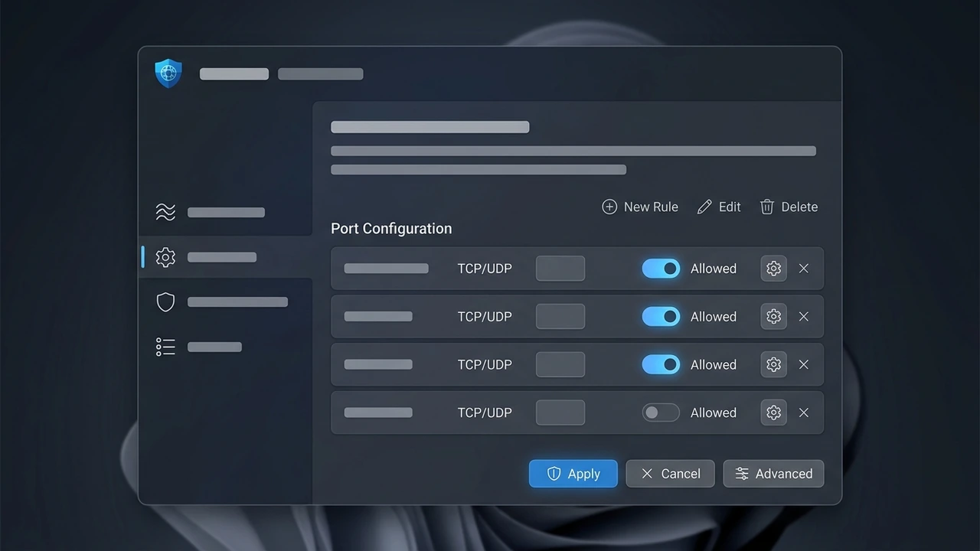Click the Allowed label in the second row
The image size is (980, 551).
coord(714,317)
